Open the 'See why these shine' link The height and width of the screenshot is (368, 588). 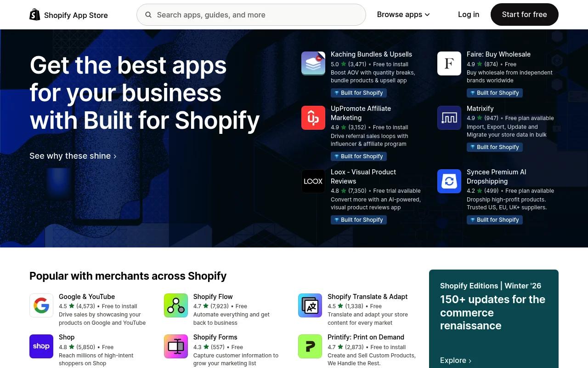[x=73, y=155]
